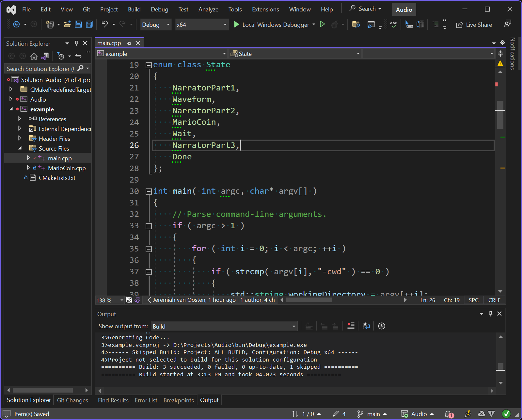The height and width of the screenshot is (420, 522).
Task: Click the Save All toolbar icon
Action: 89,24
